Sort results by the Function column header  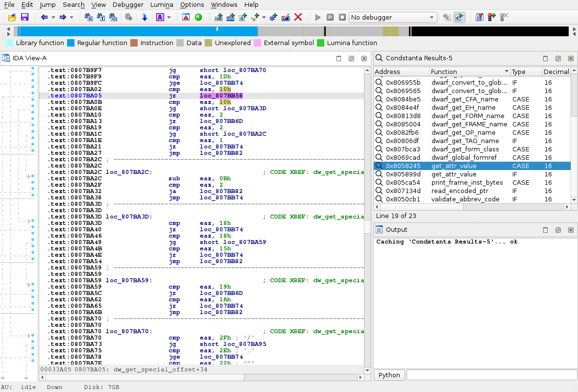coord(469,72)
